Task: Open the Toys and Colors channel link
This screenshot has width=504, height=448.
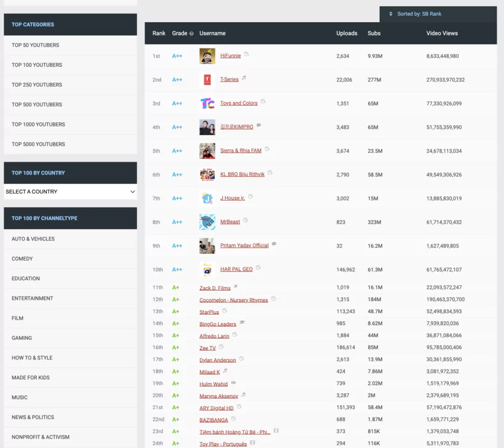Action: [239, 103]
